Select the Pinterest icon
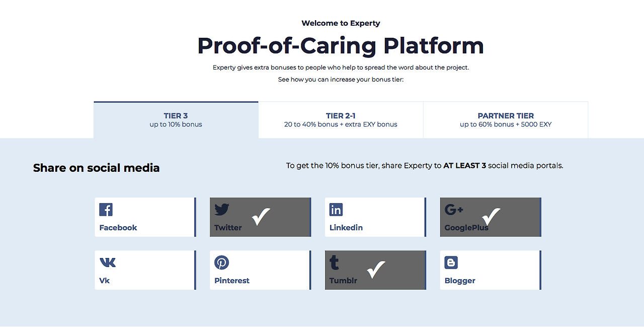This screenshot has width=644, height=327. pos(221,262)
